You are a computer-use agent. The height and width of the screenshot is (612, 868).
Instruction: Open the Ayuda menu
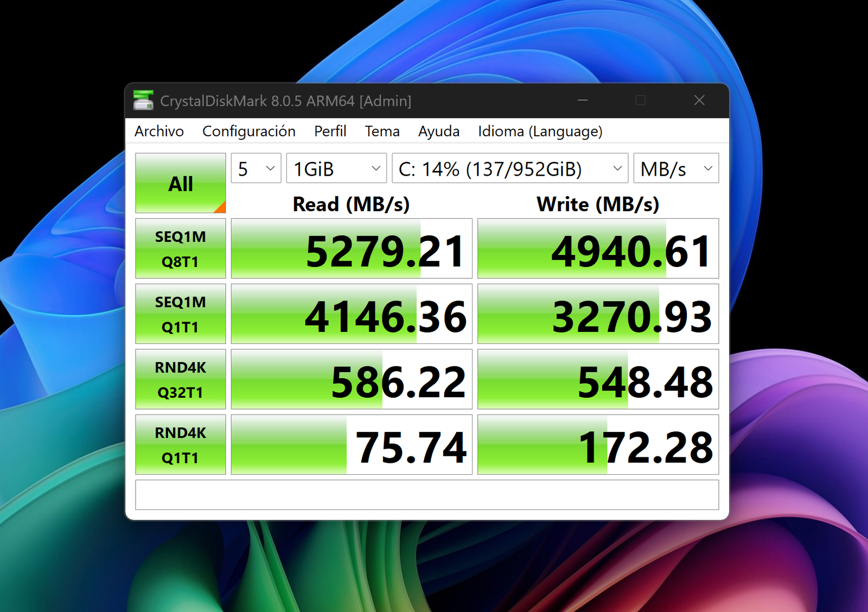[x=438, y=131]
